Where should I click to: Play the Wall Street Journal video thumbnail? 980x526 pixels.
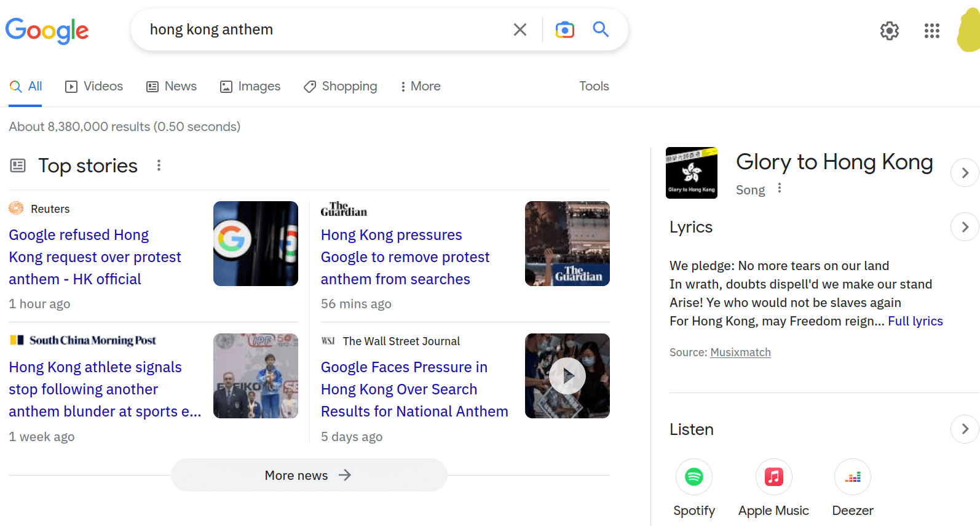click(x=567, y=376)
